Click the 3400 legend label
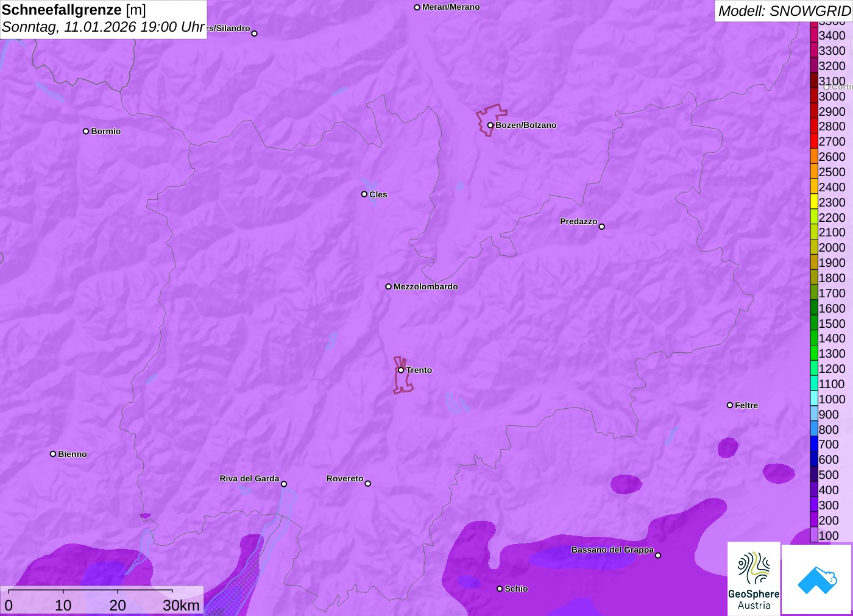The height and width of the screenshot is (616, 853). [832, 35]
